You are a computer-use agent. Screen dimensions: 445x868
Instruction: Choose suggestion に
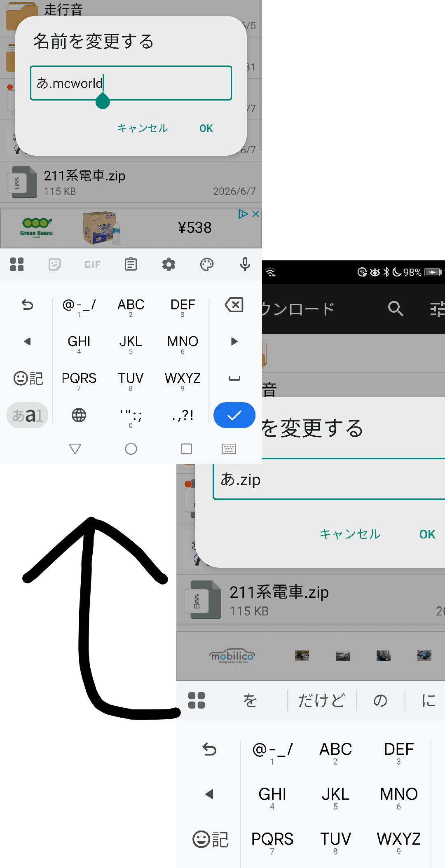pos(429,700)
